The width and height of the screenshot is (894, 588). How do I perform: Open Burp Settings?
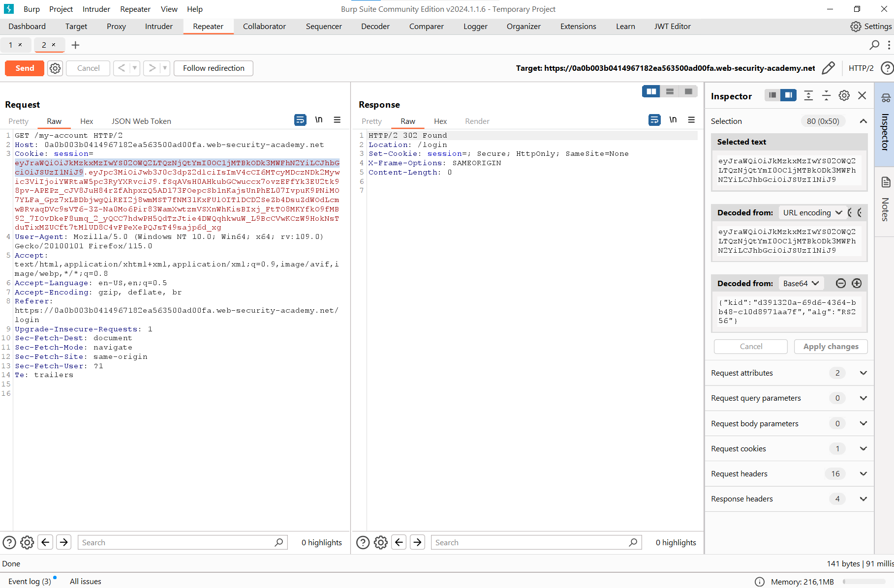871,27
